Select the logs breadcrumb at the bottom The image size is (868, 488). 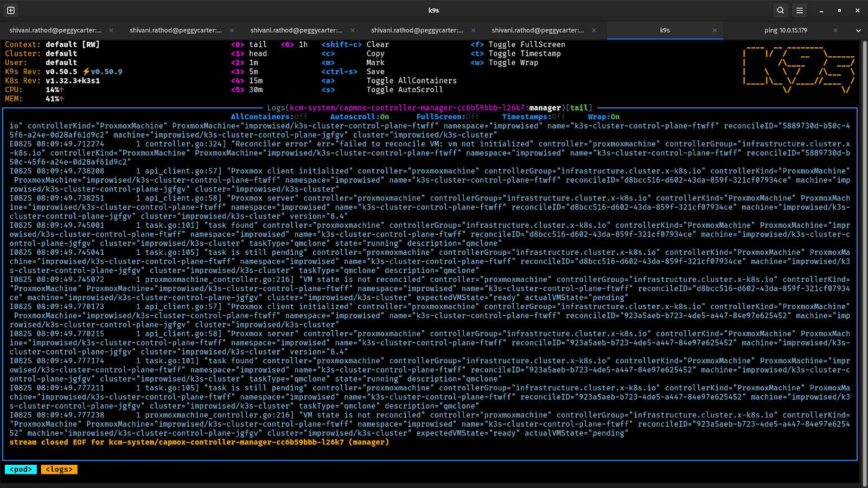point(59,469)
